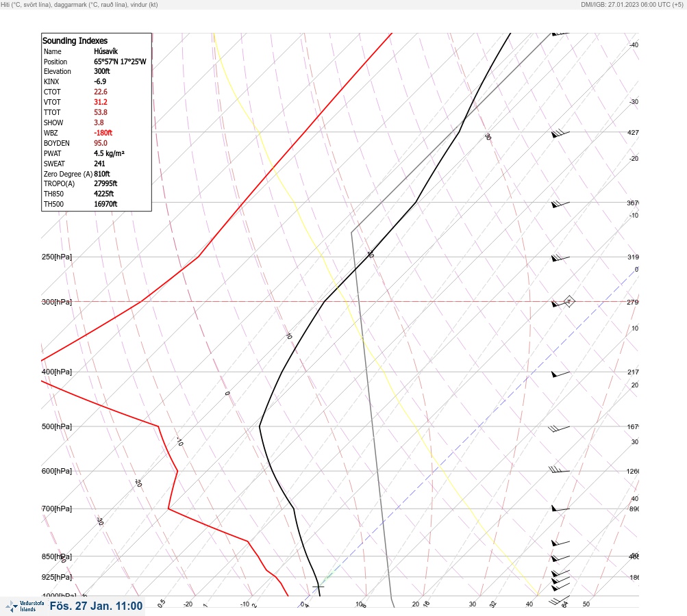Click the CTOT value 22.6
Viewport: 687px width, 616px height.
point(100,92)
